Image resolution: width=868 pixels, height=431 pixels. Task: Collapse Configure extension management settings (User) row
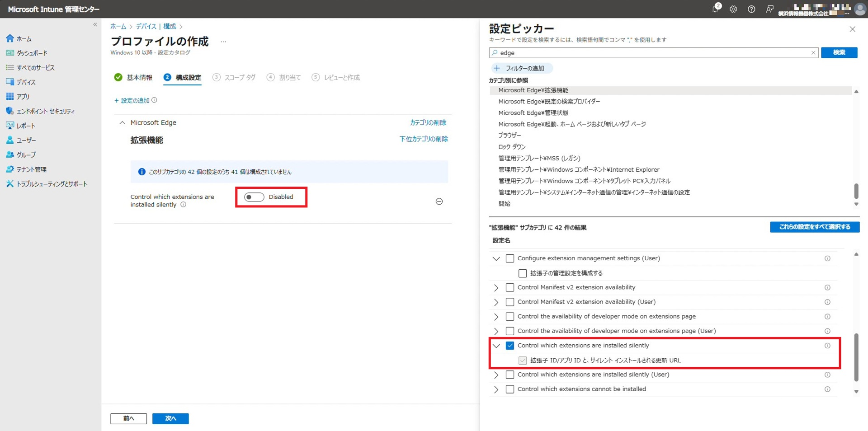pos(496,258)
